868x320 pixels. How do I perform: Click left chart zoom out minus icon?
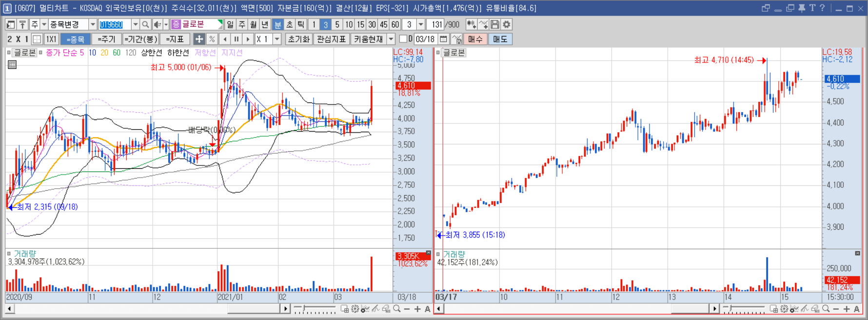click(407, 309)
